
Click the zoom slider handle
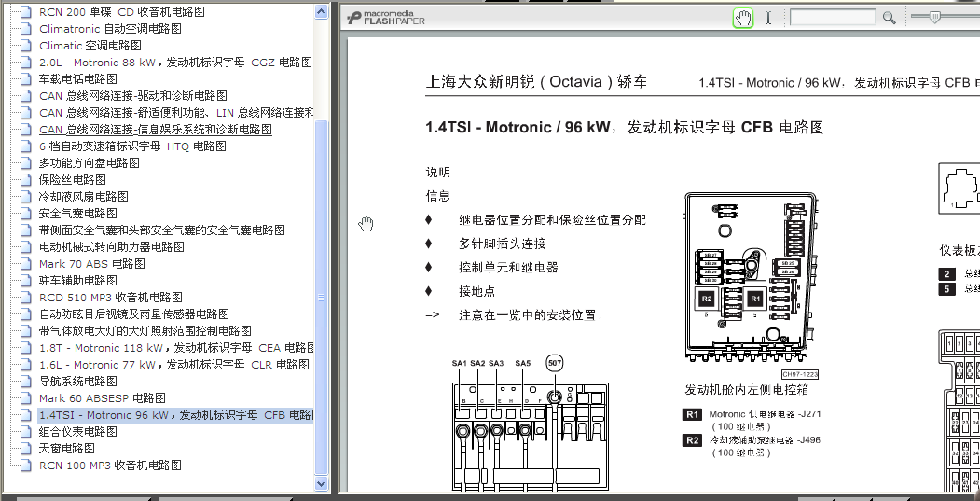click(935, 18)
